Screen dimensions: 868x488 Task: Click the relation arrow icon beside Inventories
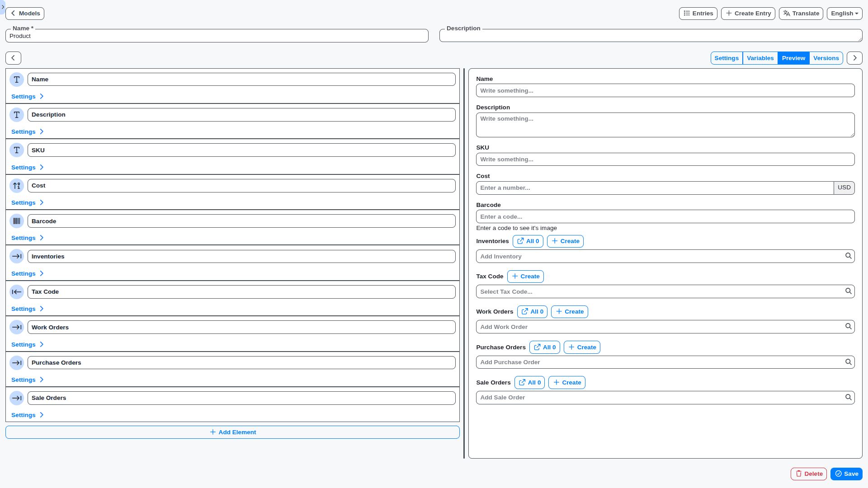point(17,256)
